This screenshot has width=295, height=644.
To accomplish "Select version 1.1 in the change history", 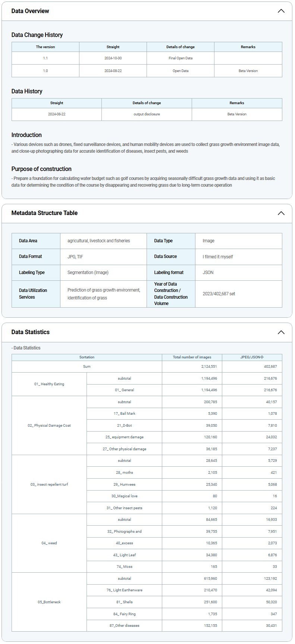I will (45, 58).
